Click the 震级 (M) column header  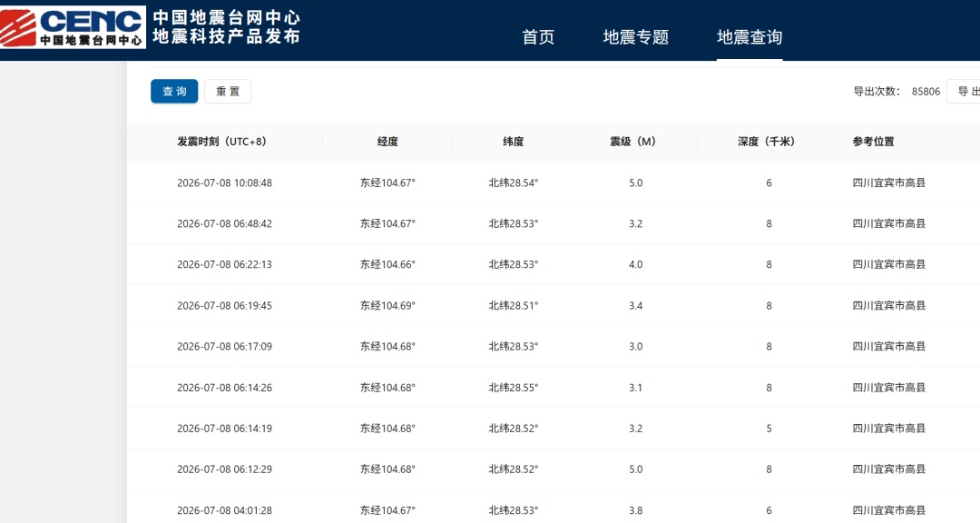coord(633,142)
